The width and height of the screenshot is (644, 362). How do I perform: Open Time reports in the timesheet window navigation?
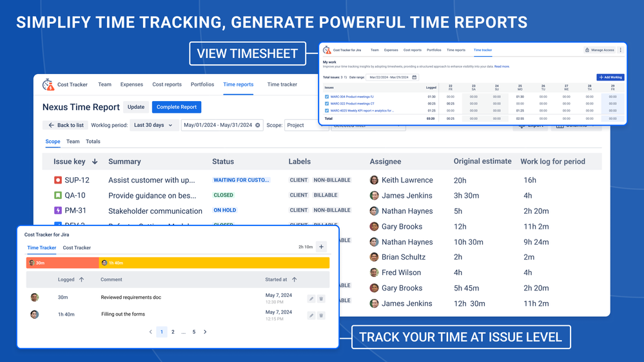point(456,50)
